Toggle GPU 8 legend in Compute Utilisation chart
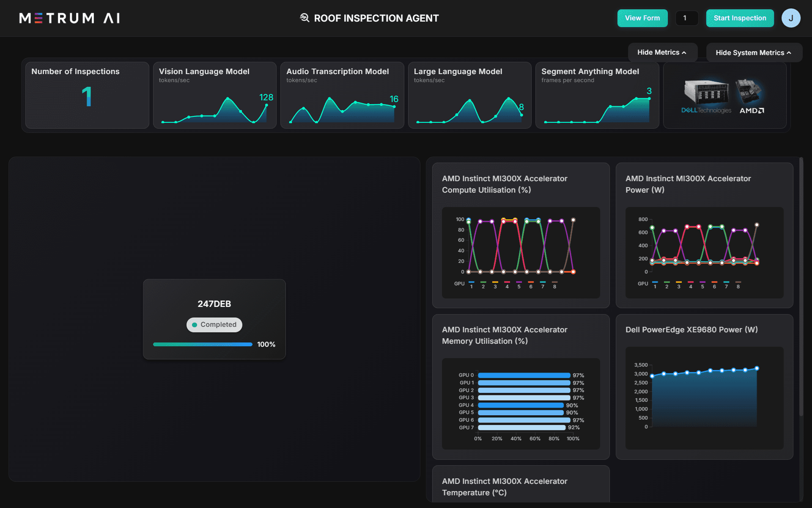The height and width of the screenshot is (508, 812). pos(554,284)
